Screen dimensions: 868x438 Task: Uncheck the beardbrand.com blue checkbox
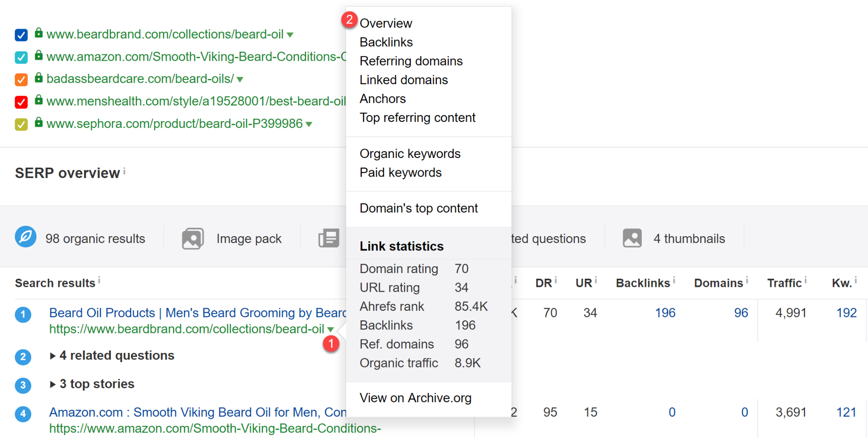pyautogui.click(x=21, y=35)
